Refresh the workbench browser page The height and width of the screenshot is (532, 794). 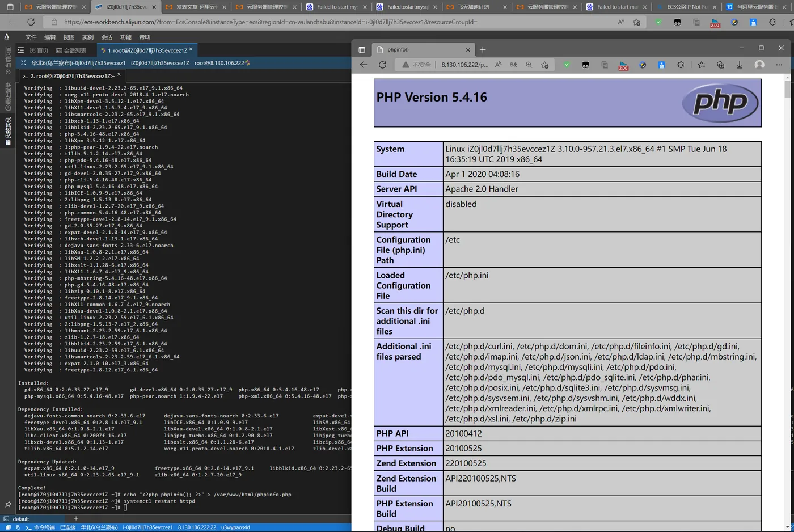[31, 22]
